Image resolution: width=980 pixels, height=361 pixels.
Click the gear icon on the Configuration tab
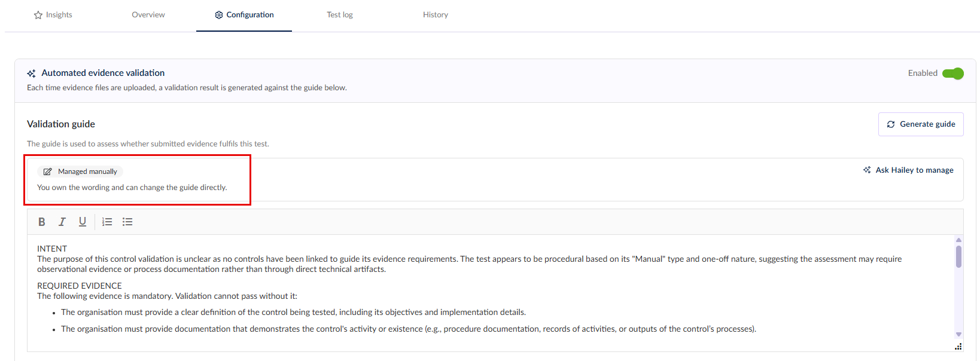coord(219,15)
